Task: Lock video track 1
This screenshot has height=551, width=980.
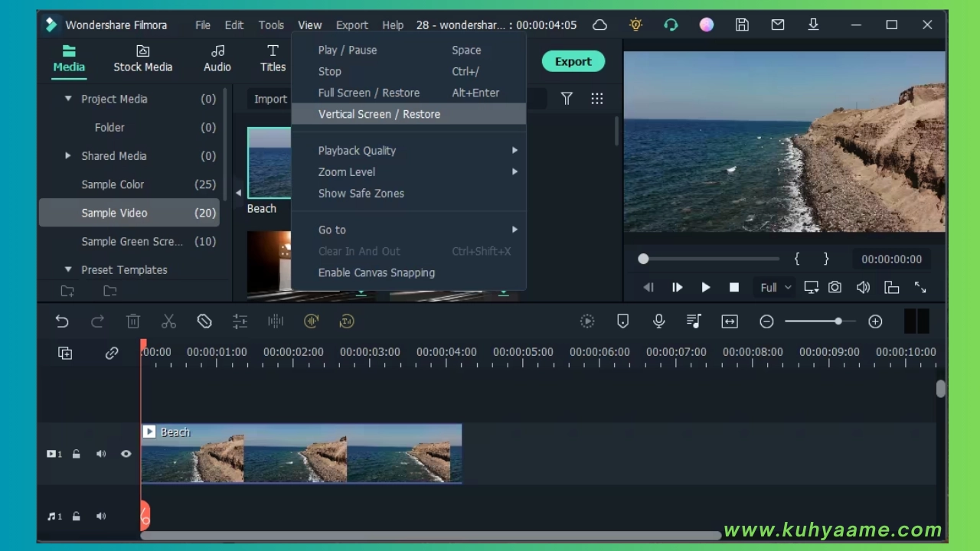Action: click(76, 454)
